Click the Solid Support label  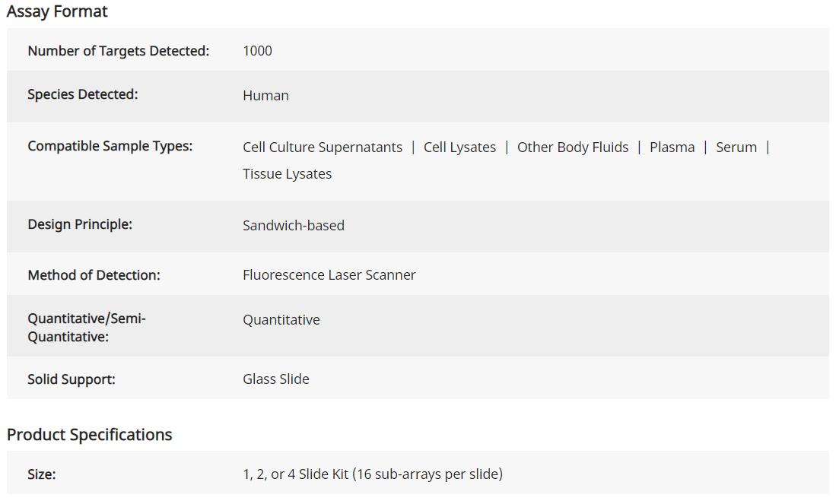point(71,379)
